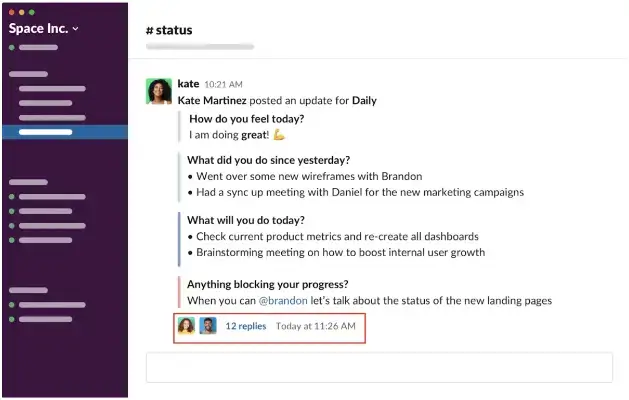Click the kate sender name
This screenshot has width=629, height=400.
pyautogui.click(x=188, y=84)
